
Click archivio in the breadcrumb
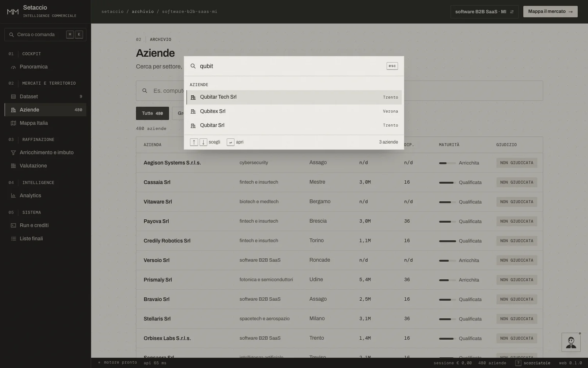[143, 12]
